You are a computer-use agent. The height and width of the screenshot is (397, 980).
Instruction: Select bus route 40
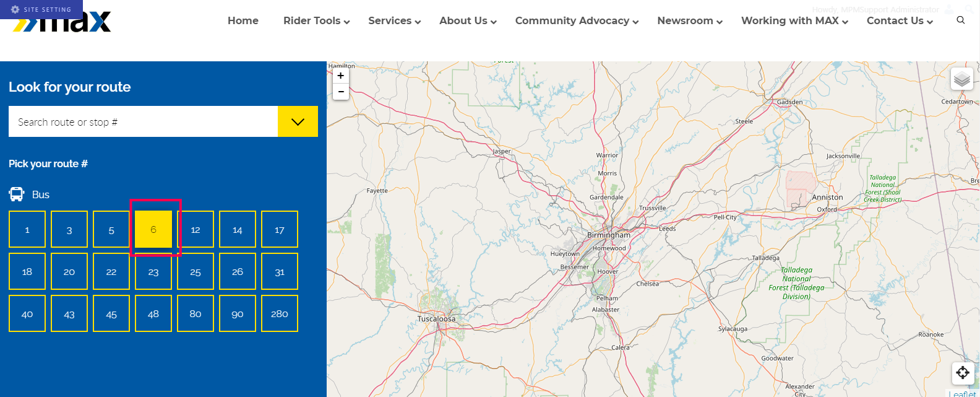click(x=27, y=313)
